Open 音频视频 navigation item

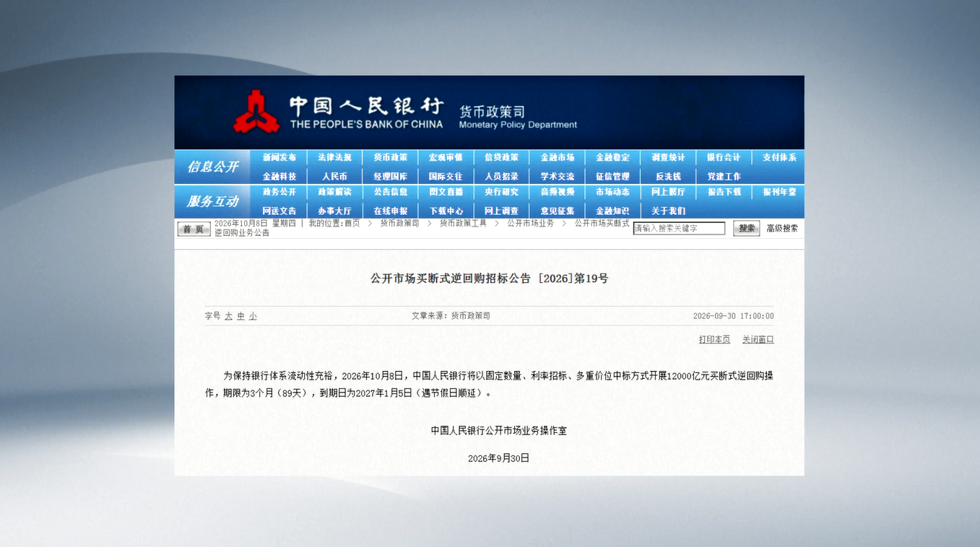coord(558,192)
